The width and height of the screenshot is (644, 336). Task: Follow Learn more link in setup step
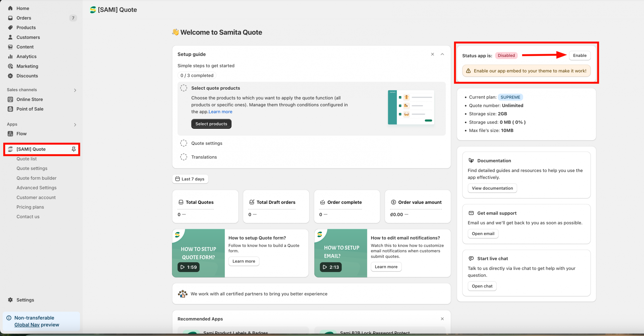[x=220, y=112]
